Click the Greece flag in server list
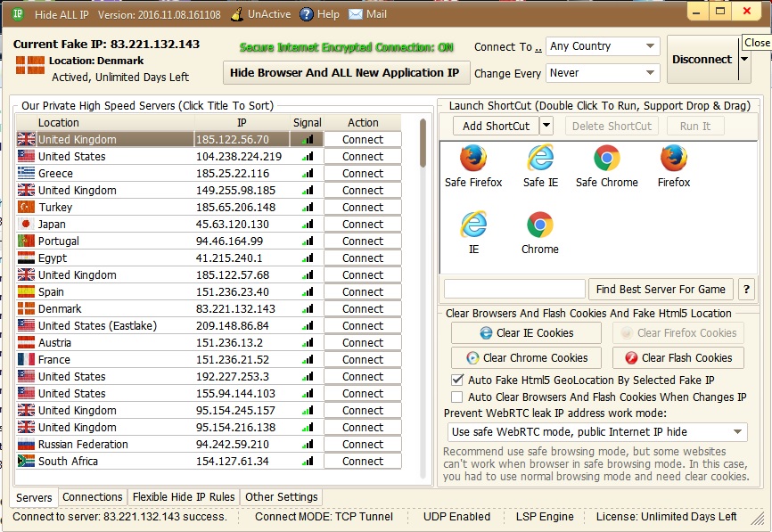Image resolution: width=772 pixels, height=532 pixels. (x=26, y=173)
